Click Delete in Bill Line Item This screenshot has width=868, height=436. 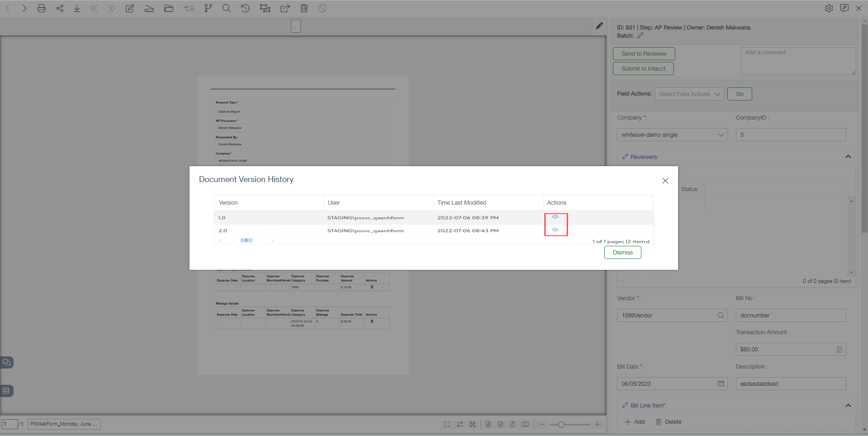(x=669, y=422)
